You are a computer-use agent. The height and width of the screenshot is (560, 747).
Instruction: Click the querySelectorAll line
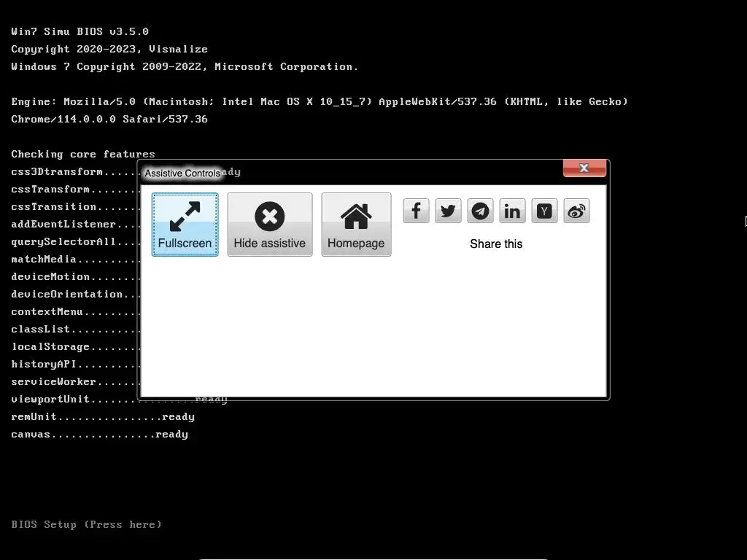[x=74, y=241]
